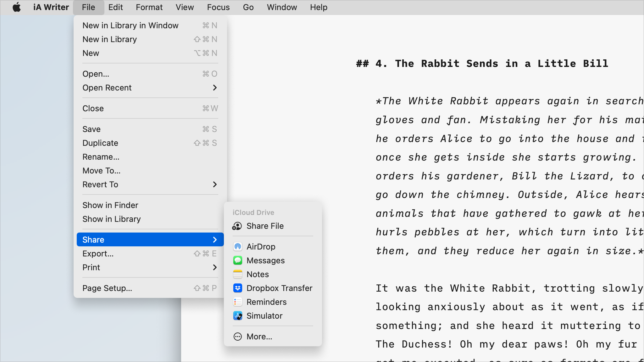Screen dimensions: 644x362
Task: Click the AirDrop icon in Share submenu
Action: pos(238,247)
